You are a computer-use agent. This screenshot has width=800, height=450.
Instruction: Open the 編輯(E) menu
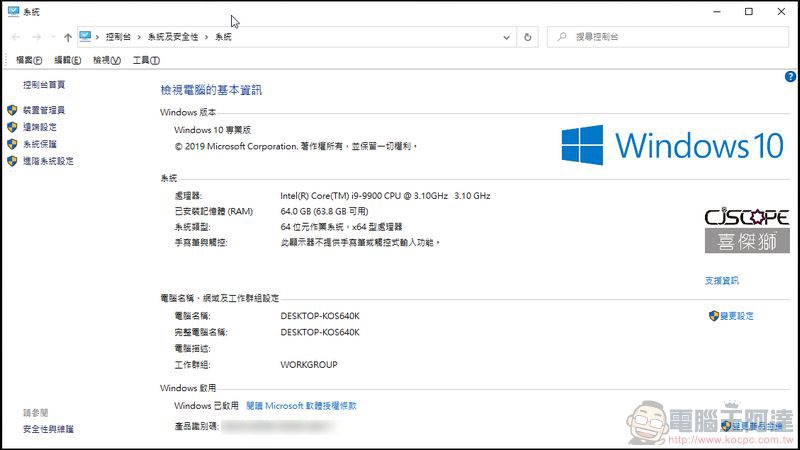67,60
